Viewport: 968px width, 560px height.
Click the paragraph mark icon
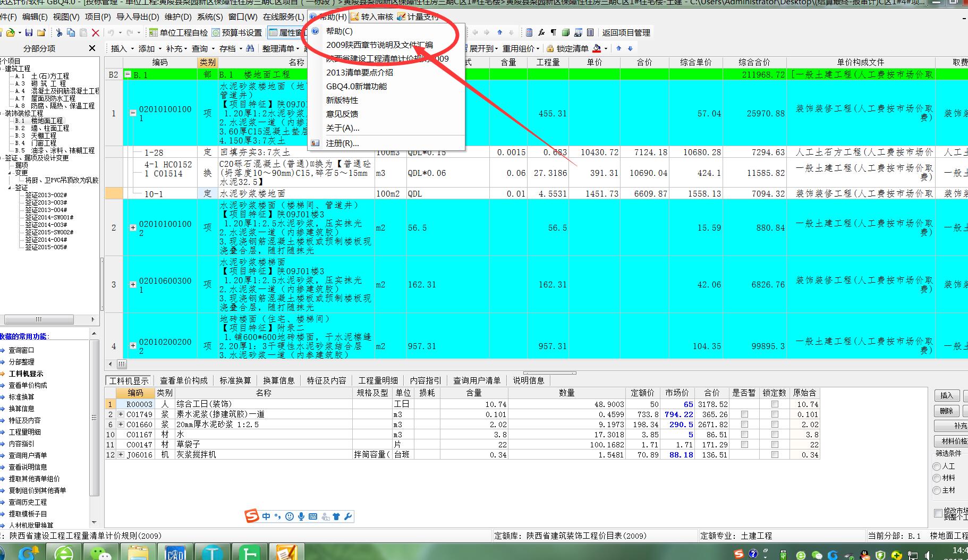(x=554, y=33)
